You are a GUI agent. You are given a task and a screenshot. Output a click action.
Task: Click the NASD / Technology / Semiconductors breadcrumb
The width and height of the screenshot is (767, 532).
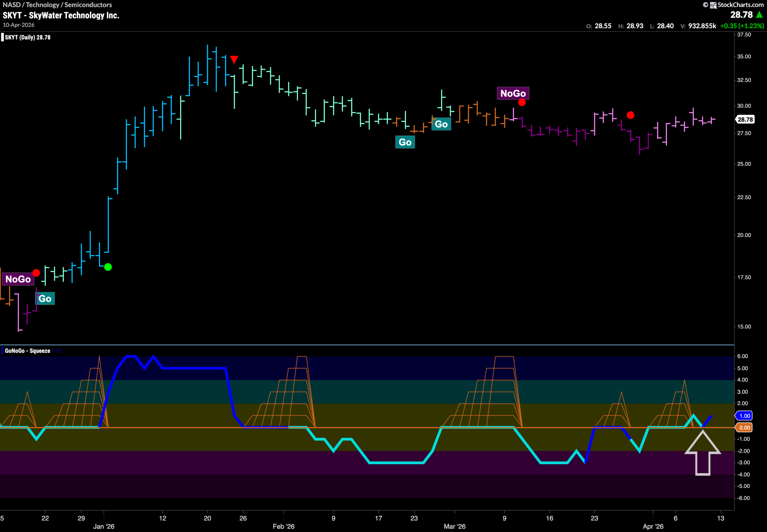tap(58, 5)
